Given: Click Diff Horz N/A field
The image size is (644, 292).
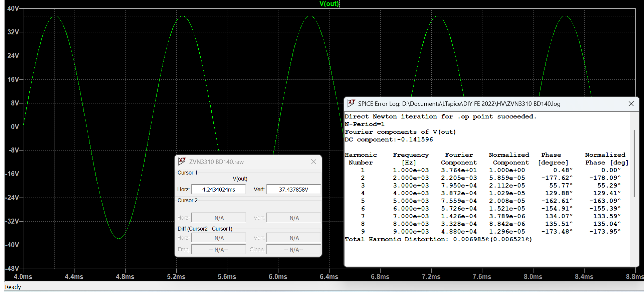Looking at the screenshot, I should (219, 238).
